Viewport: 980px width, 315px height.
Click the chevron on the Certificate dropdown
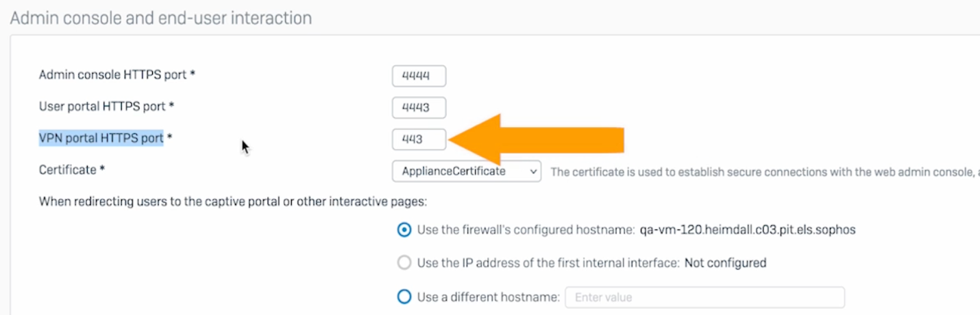[x=534, y=172]
